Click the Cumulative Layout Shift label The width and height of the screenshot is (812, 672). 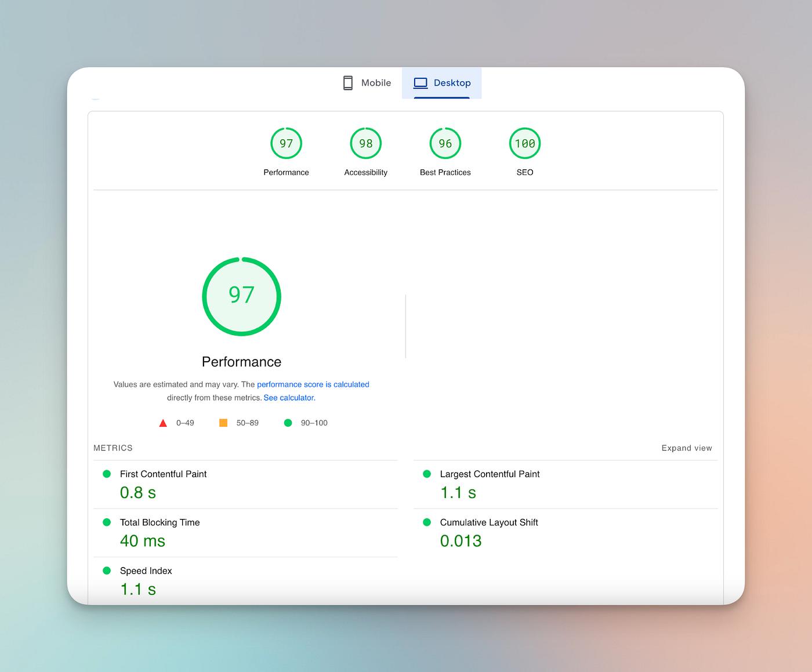tap(489, 522)
